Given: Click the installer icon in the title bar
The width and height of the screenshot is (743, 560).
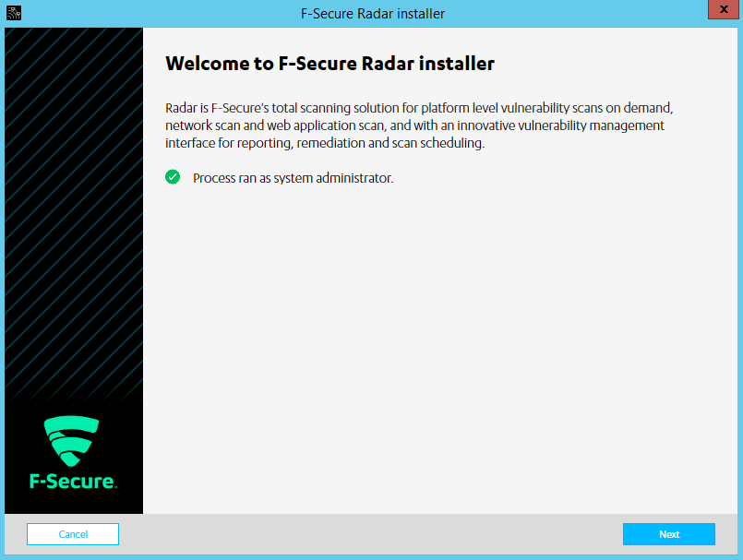Looking at the screenshot, I should (14, 13).
